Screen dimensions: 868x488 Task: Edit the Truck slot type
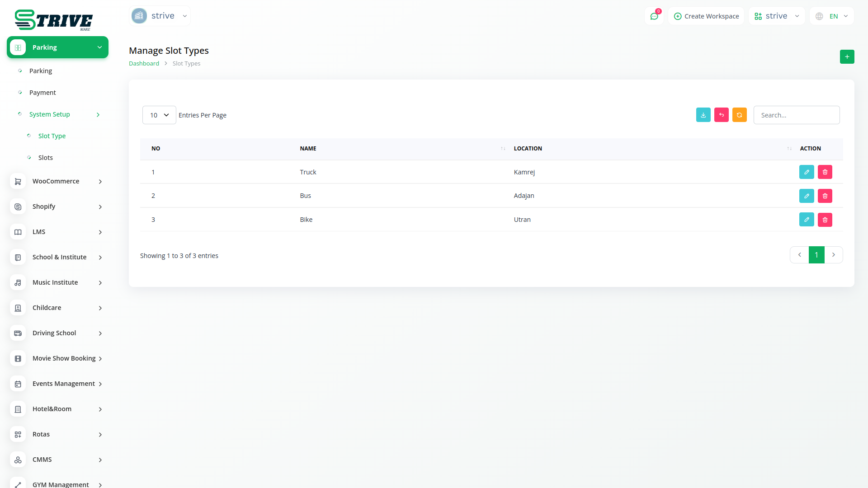[806, 172]
